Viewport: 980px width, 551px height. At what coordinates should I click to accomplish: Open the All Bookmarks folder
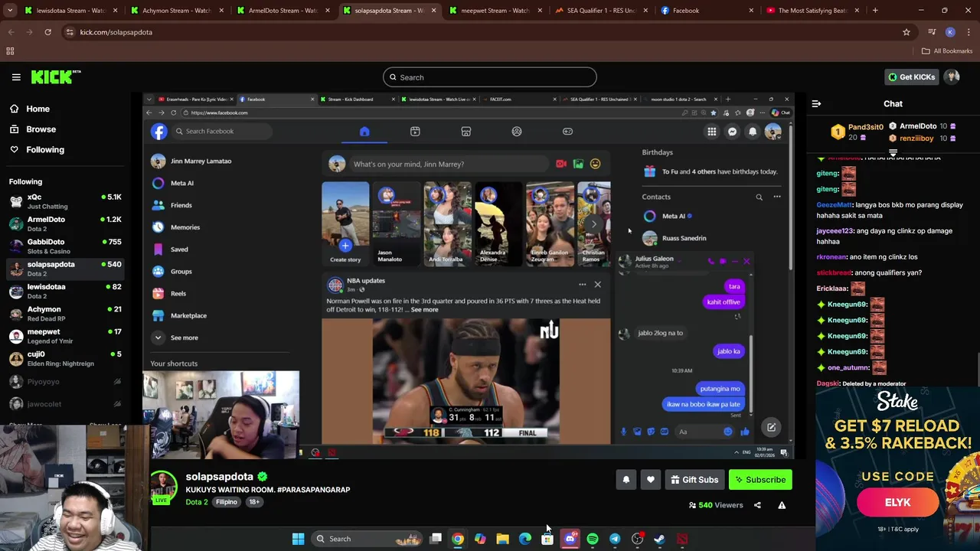(947, 51)
